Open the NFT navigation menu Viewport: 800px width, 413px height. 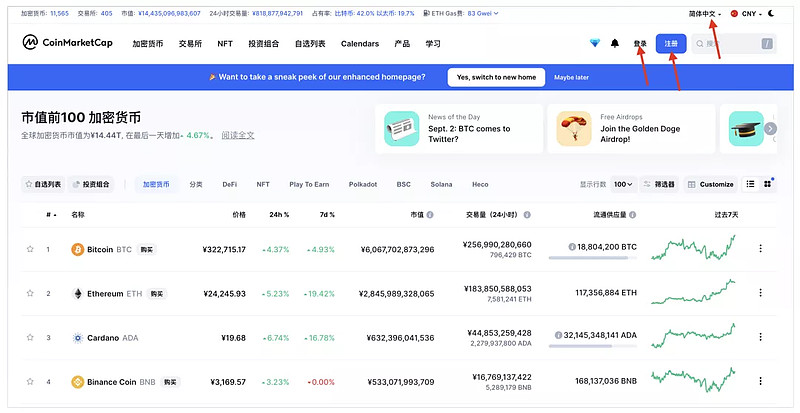[x=225, y=44]
